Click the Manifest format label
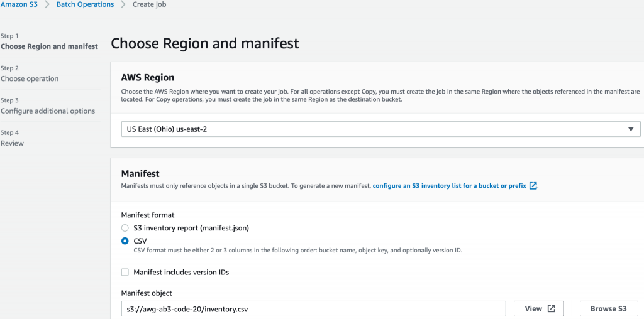This screenshot has width=644, height=319. point(148,215)
